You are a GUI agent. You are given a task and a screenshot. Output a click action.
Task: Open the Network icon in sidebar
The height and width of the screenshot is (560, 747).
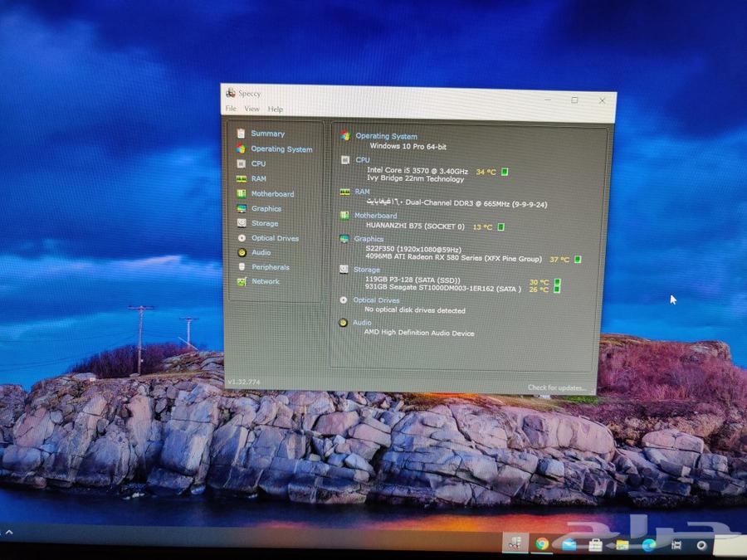(x=242, y=281)
